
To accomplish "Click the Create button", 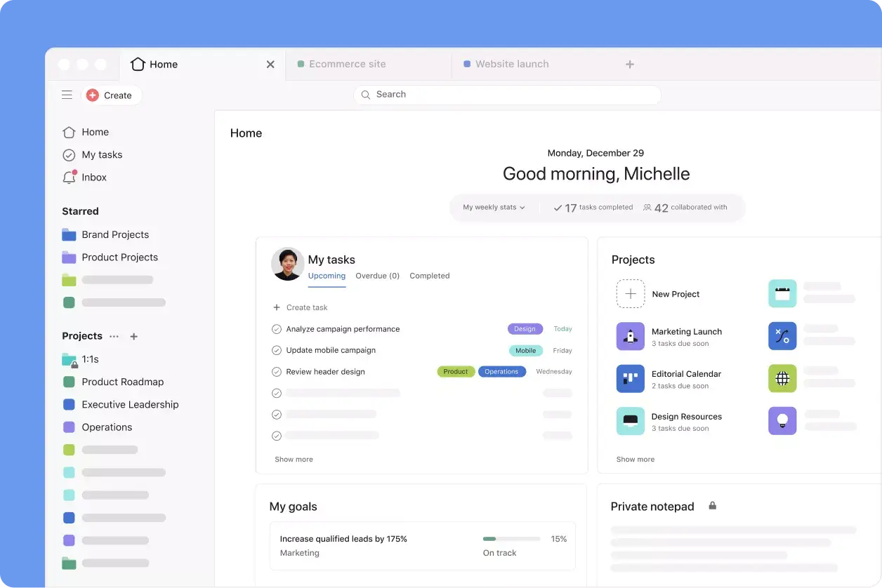I will (x=110, y=95).
